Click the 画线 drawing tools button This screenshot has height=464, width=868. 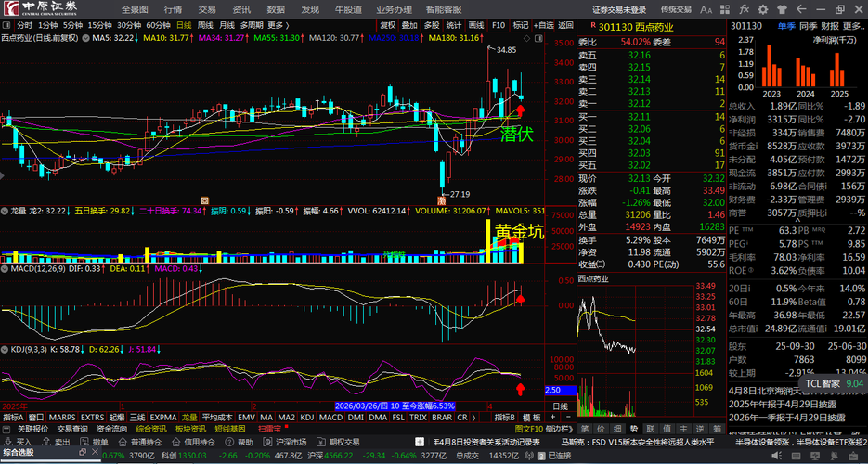(476, 25)
